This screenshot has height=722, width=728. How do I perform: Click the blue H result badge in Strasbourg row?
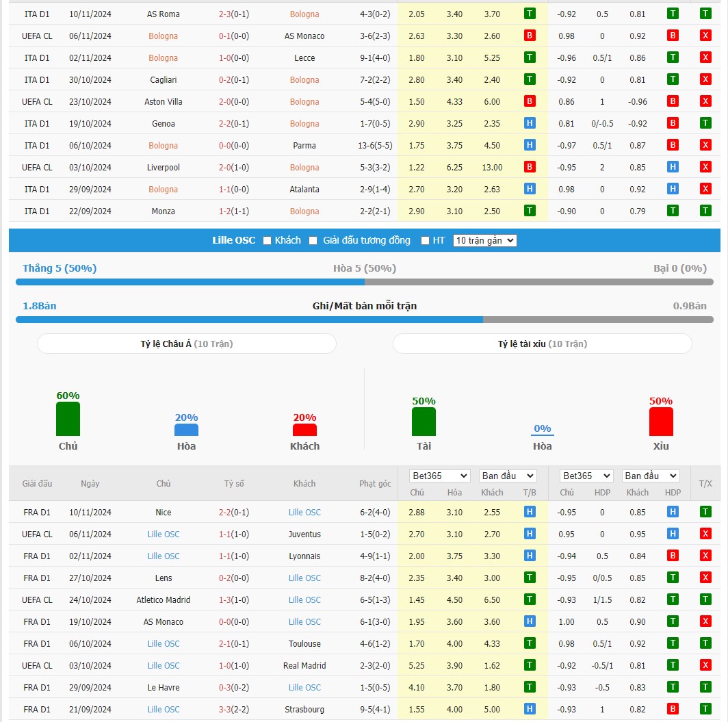[530, 708]
